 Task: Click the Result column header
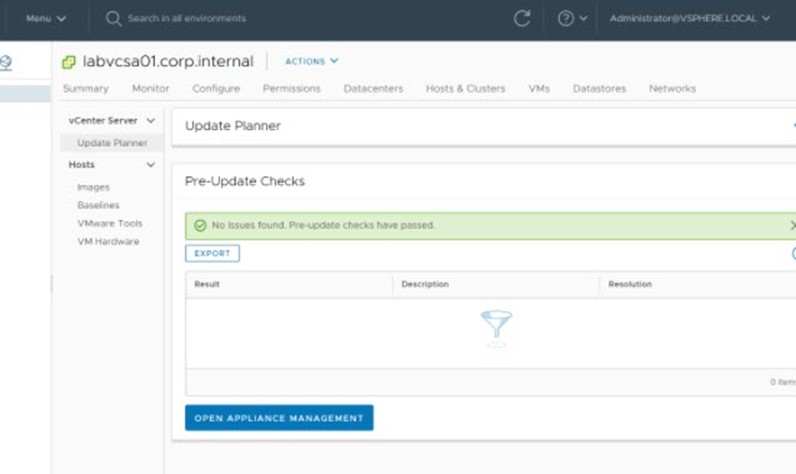coord(207,284)
